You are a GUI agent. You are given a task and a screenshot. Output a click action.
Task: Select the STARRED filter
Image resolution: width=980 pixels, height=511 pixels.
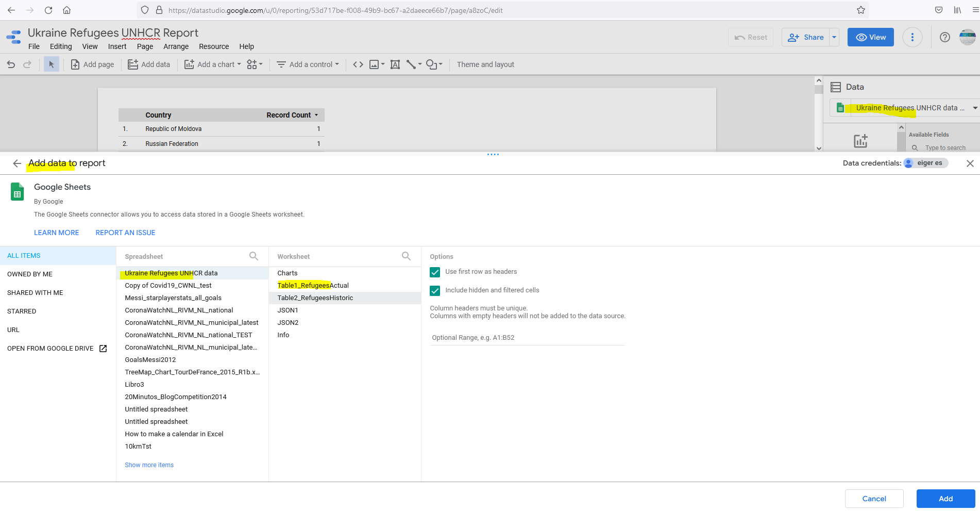(58, 311)
